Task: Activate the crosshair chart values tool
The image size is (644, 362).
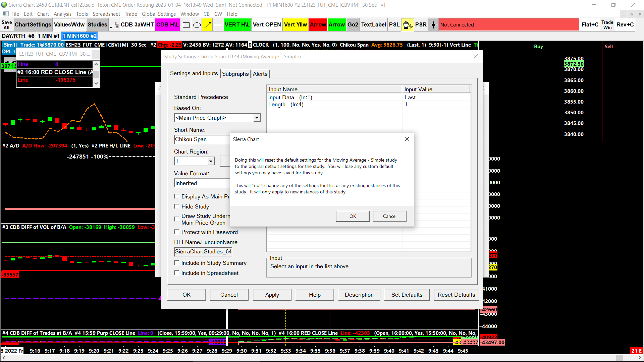Action: (433, 25)
